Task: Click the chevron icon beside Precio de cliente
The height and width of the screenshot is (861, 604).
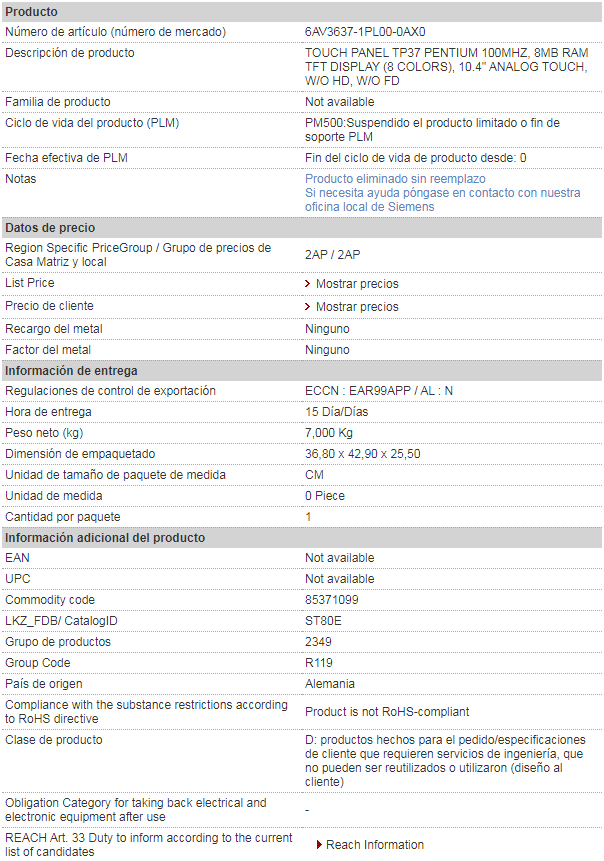Action: click(308, 307)
